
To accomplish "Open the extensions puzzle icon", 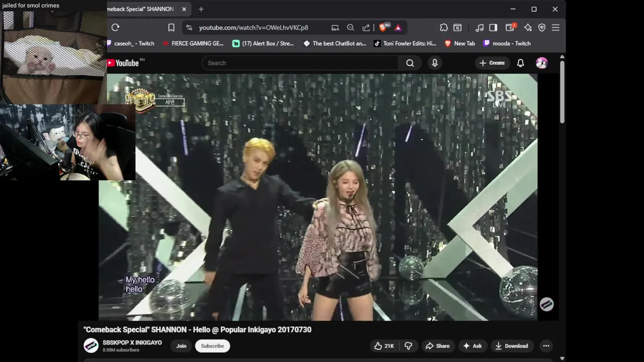I will (444, 28).
